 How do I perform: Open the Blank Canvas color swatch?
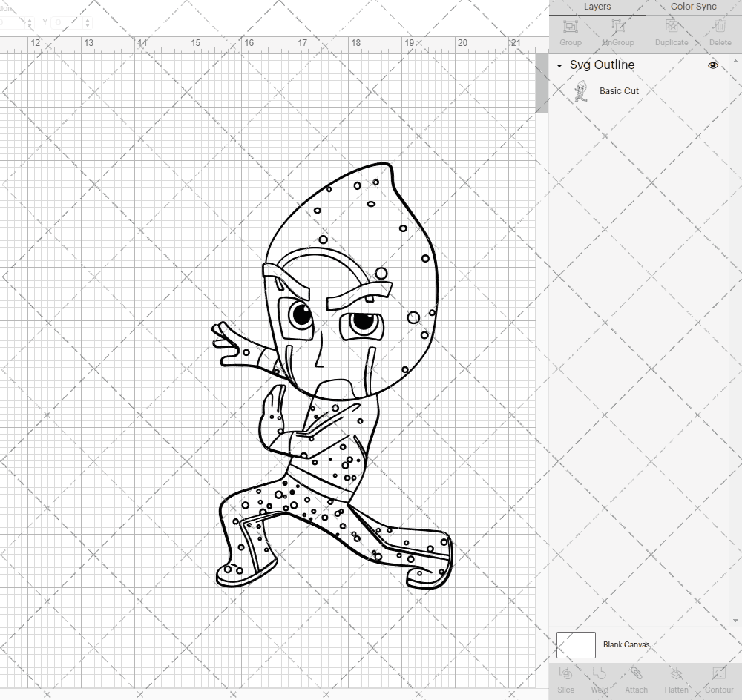pos(576,644)
